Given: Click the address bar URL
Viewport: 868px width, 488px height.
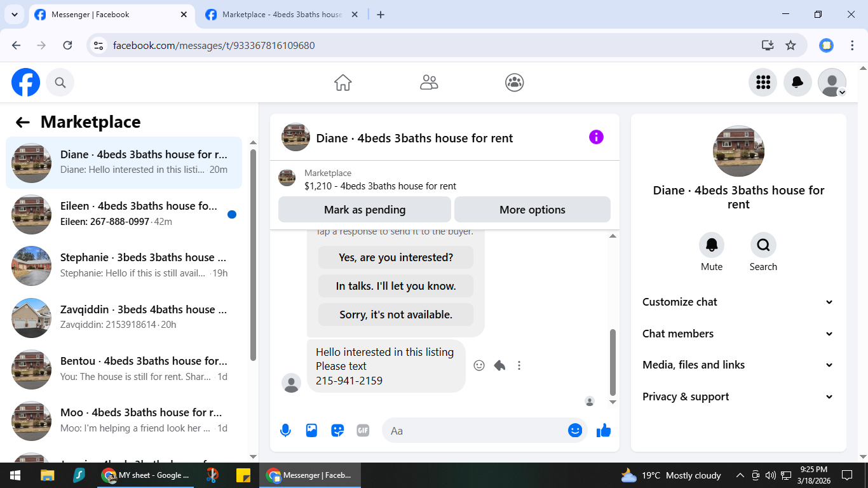Looking at the screenshot, I should (214, 45).
